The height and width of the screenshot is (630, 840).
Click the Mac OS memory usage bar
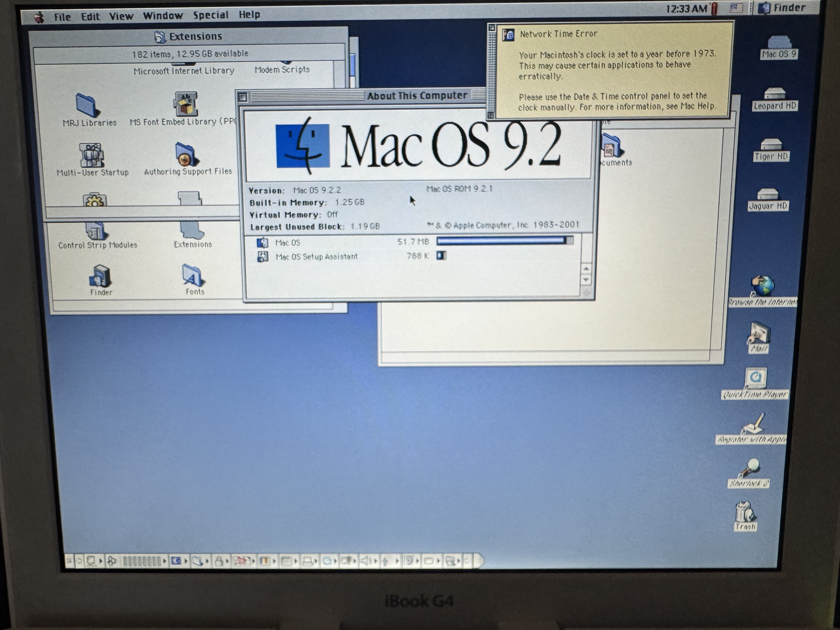pos(505,240)
